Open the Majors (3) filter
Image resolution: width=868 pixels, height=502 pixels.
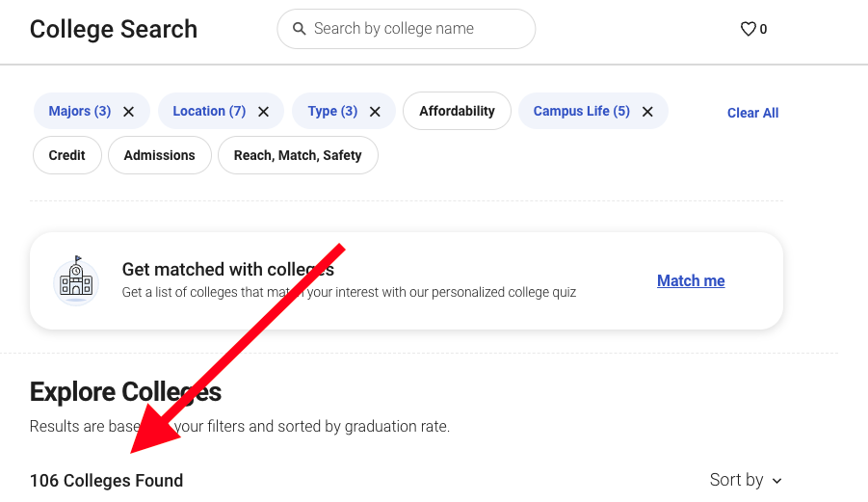(x=80, y=111)
